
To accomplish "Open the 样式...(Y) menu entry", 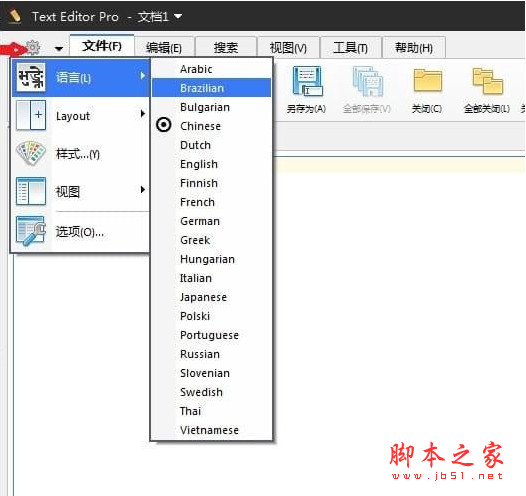I will tap(81, 154).
